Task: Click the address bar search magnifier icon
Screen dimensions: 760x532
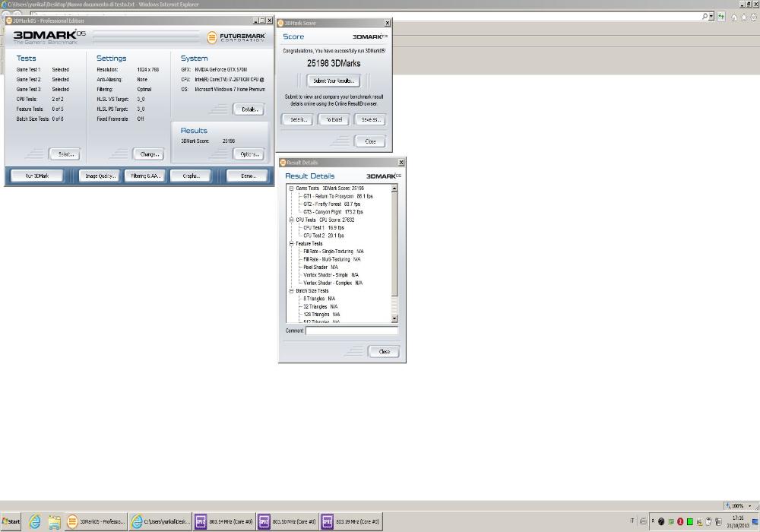Action: (x=705, y=17)
